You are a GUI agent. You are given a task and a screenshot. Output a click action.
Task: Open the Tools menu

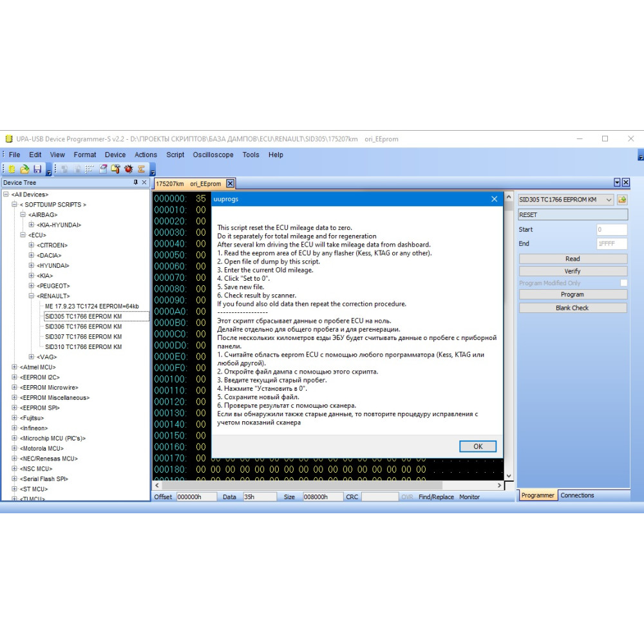point(251,155)
